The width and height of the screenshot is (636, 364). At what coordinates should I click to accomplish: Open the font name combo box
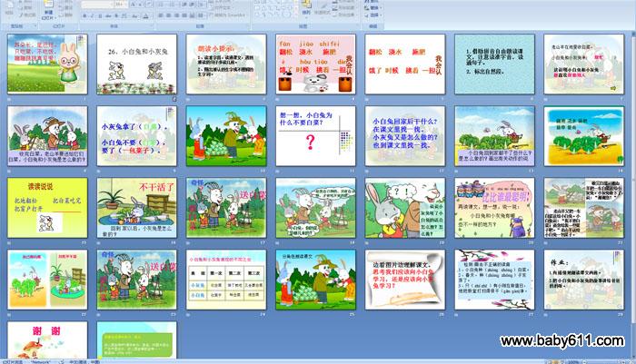click(x=97, y=5)
